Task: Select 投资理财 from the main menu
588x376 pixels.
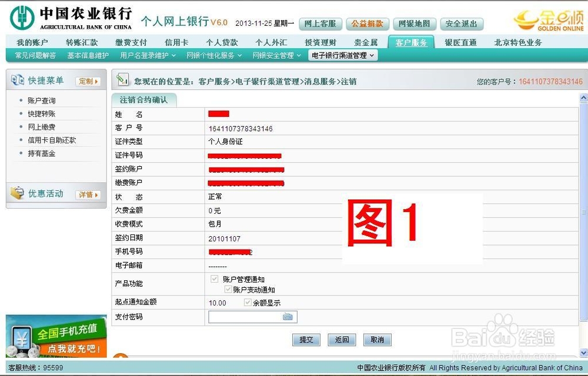Action: 320,42
